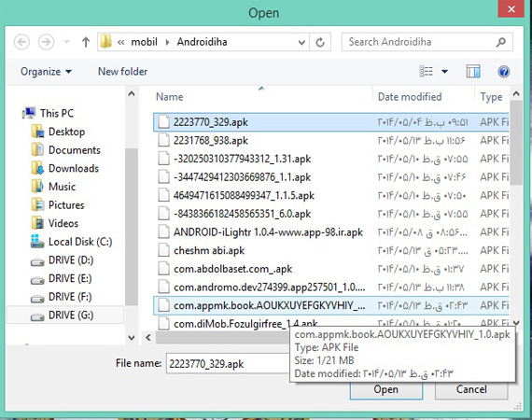Open the Organize menu
This screenshot has height=420, width=532.
(x=46, y=72)
